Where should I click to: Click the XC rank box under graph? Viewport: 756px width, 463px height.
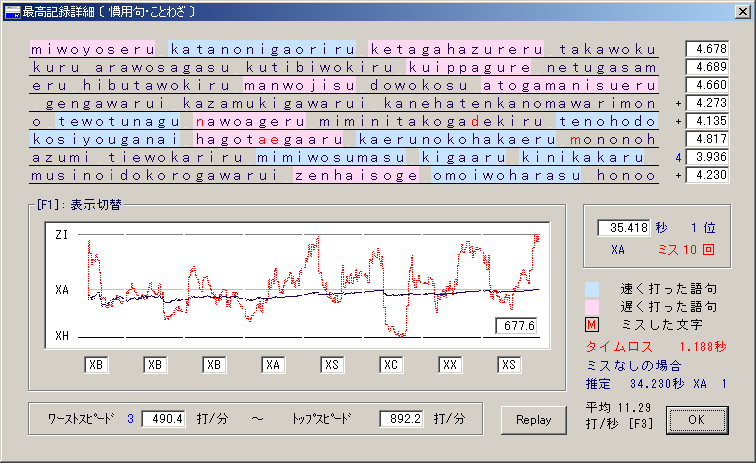pos(391,365)
